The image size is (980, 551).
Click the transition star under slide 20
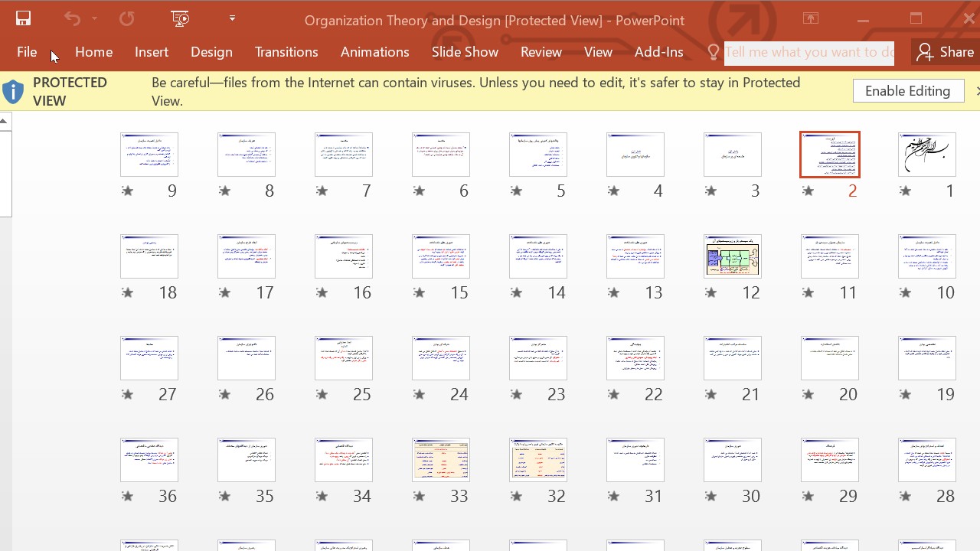808,395
